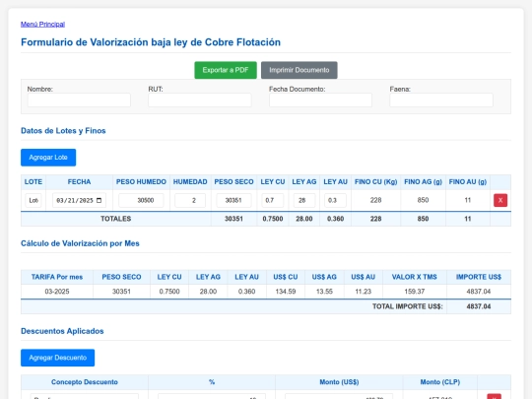Click the TOTALES row label
The width and height of the screenshot is (532, 399).
115,219
